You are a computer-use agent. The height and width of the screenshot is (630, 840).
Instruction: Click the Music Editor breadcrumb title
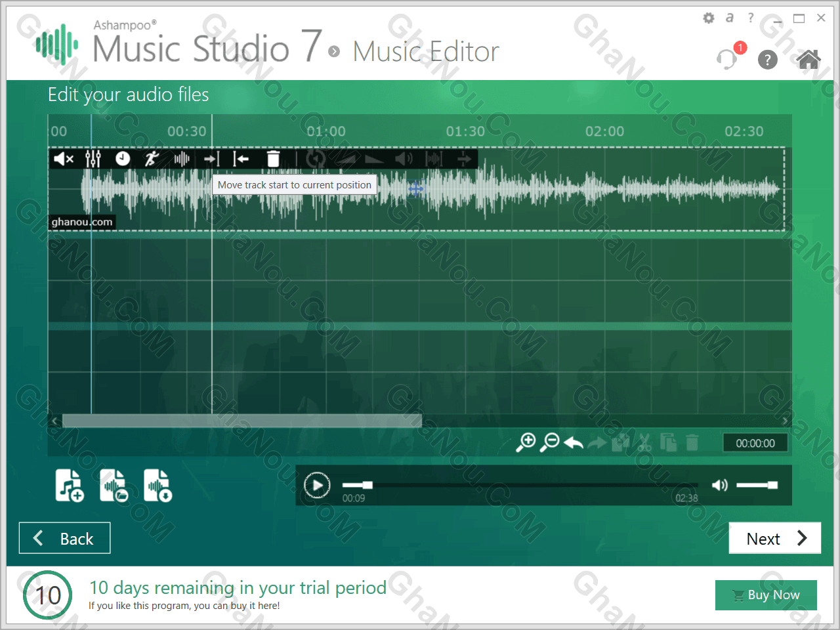(426, 52)
